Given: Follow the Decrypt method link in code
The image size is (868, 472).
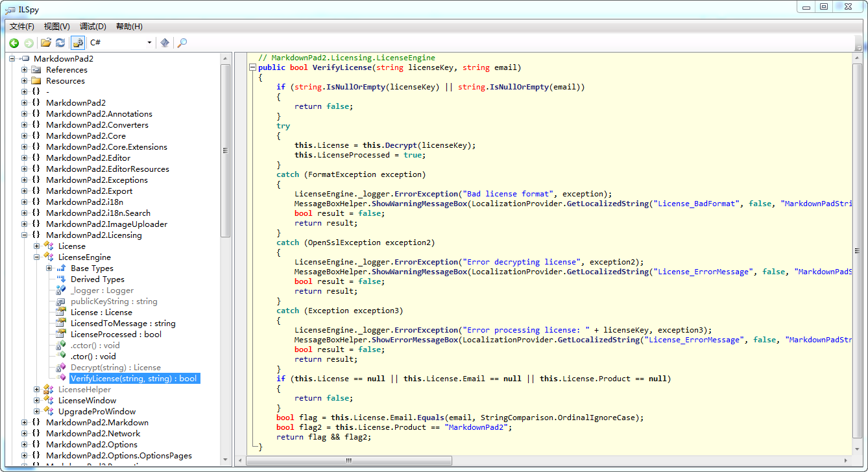Looking at the screenshot, I should pos(402,145).
